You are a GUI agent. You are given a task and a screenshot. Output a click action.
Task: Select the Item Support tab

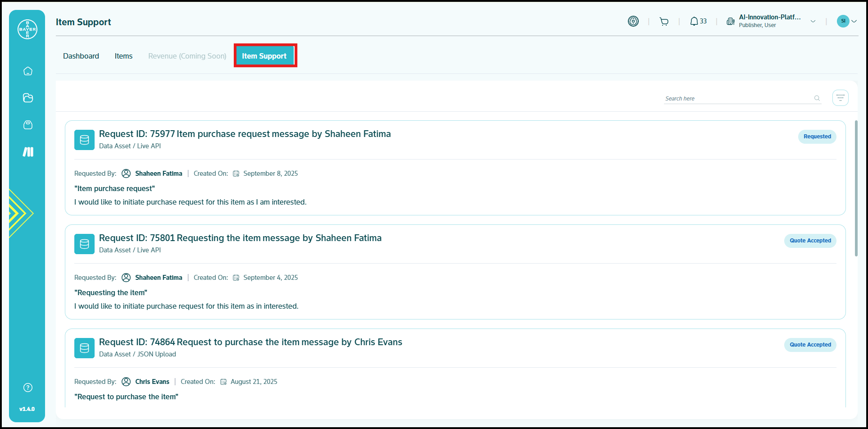click(264, 56)
